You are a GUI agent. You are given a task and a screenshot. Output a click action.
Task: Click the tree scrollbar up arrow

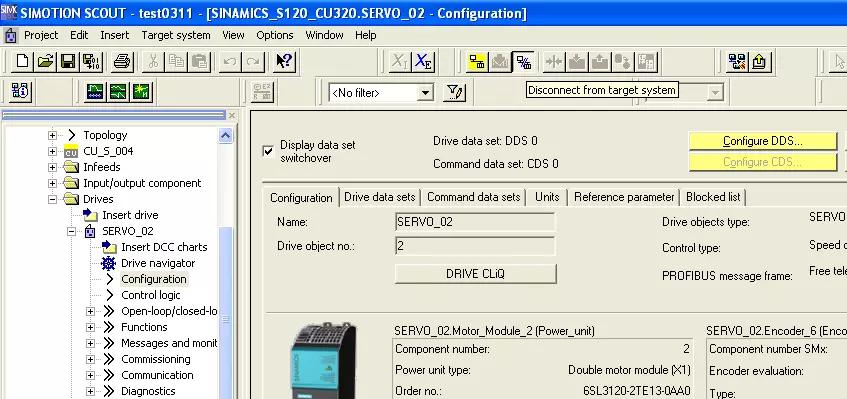tap(226, 136)
